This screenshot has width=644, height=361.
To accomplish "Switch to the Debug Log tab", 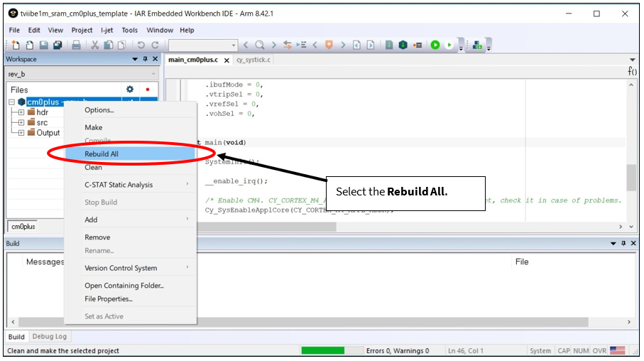I will [x=49, y=336].
